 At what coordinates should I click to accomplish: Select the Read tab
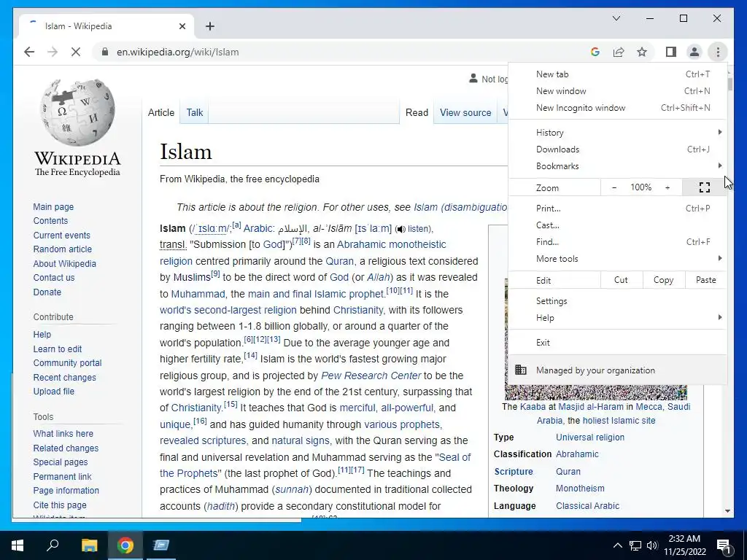[x=417, y=112]
